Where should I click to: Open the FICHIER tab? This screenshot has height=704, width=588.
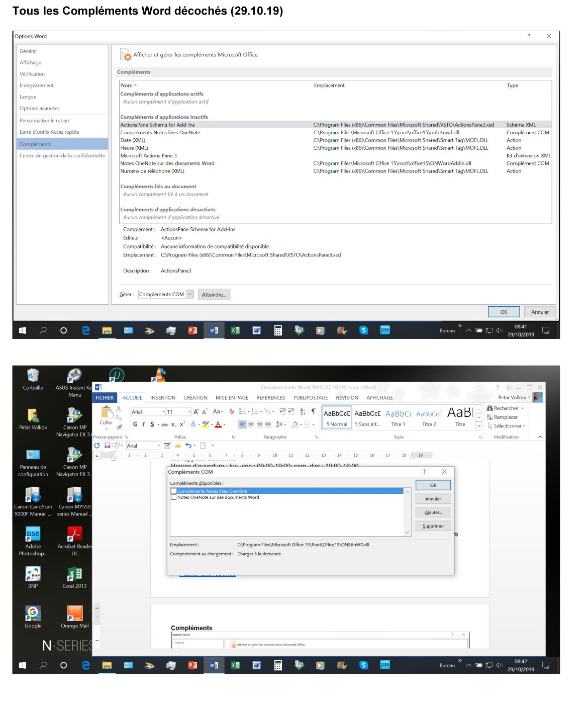(x=105, y=398)
